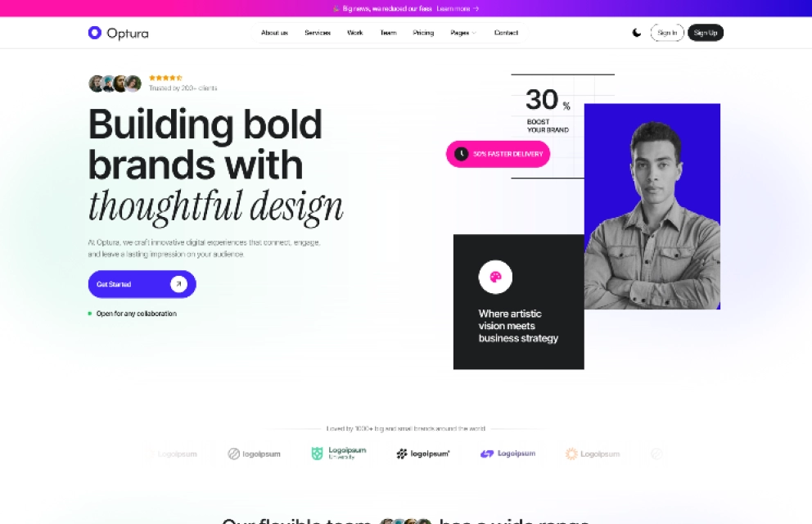812x524 pixels.
Task: Click the star rating icons
Action: [x=165, y=78]
